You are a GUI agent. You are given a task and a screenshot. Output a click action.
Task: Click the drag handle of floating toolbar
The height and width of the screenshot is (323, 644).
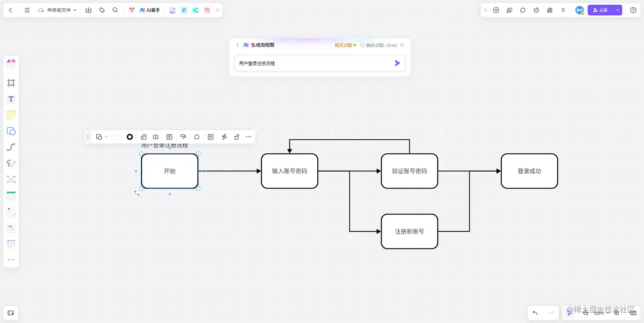[x=88, y=137]
